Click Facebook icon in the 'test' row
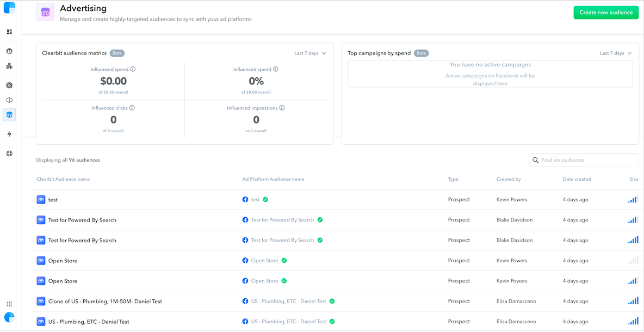Screen dimensions: 644x332 click(x=245, y=200)
